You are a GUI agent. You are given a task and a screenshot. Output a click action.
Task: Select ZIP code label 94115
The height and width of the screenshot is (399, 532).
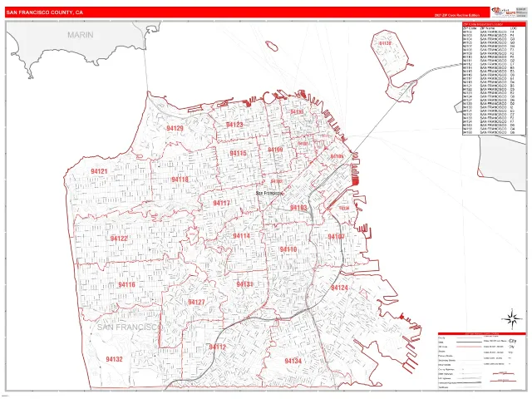point(239,153)
